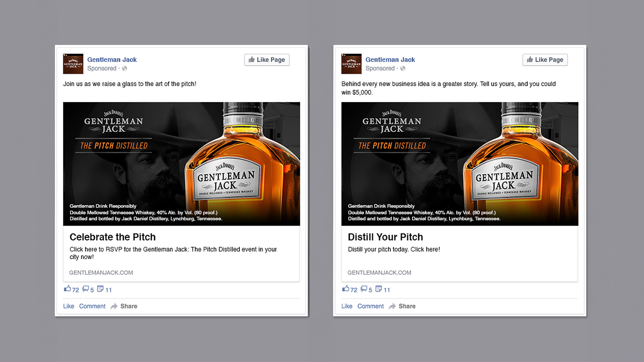The width and height of the screenshot is (644, 362).
Task: Click globe public icon in left ad
Action: coord(124,68)
